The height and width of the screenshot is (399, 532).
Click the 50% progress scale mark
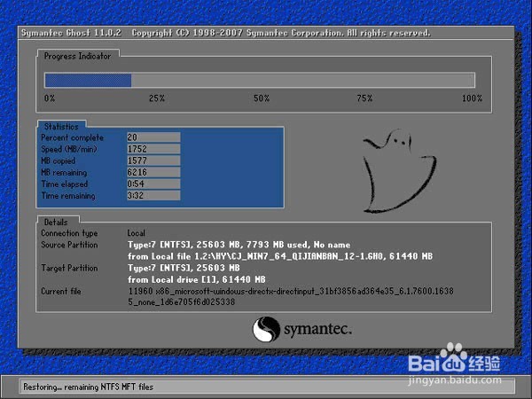point(262,98)
